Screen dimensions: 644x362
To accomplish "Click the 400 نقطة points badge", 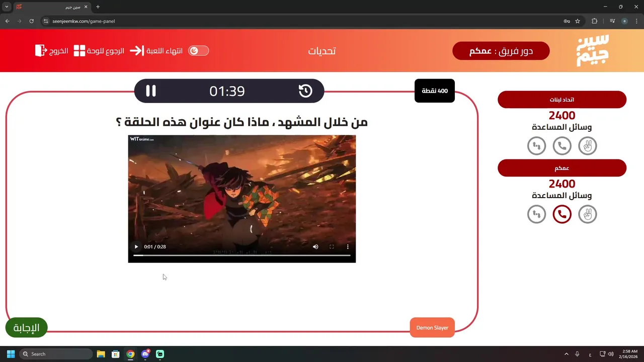I will [435, 91].
